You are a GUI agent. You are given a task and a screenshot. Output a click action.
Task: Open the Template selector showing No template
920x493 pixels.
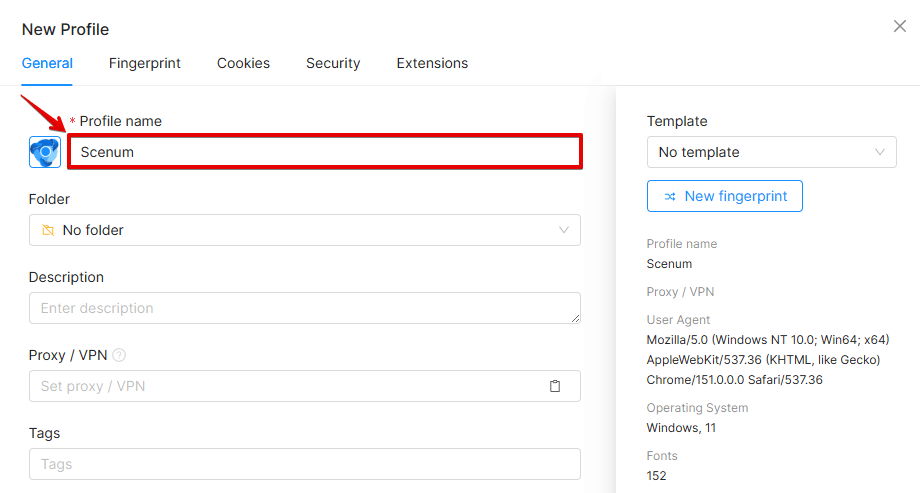(772, 152)
